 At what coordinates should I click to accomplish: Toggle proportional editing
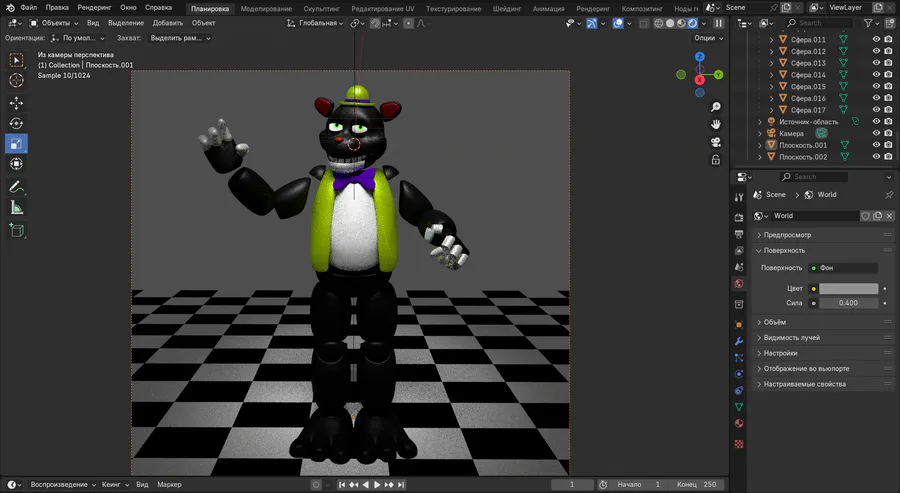[x=408, y=24]
